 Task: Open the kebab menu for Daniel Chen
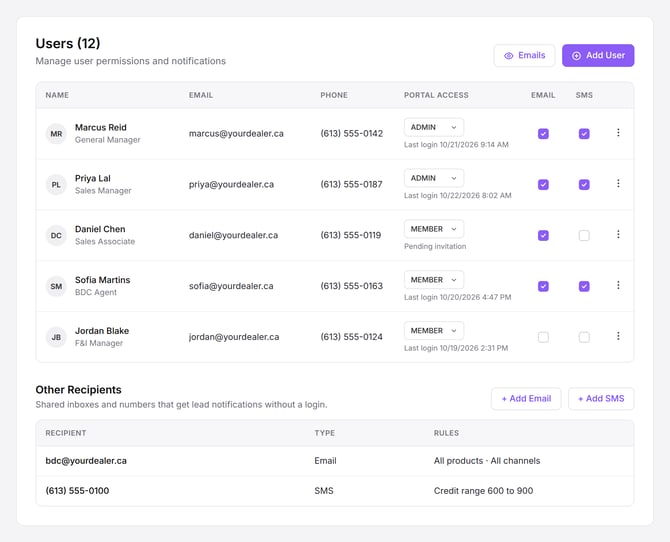pyautogui.click(x=618, y=234)
